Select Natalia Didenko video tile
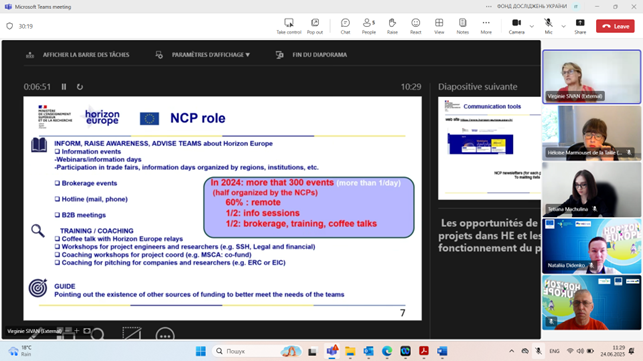Screen dimensions: 643x361 [591, 246]
